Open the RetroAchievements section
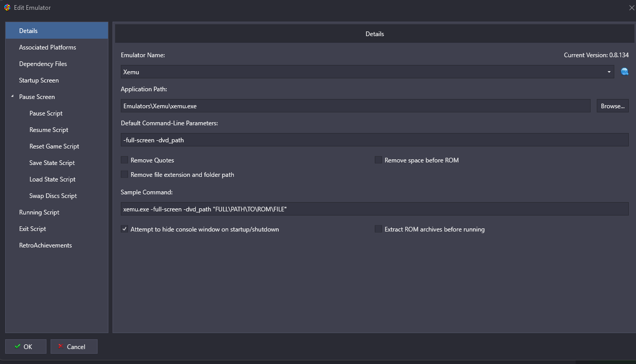The height and width of the screenshot is (364, 636). tap(45, 245)
